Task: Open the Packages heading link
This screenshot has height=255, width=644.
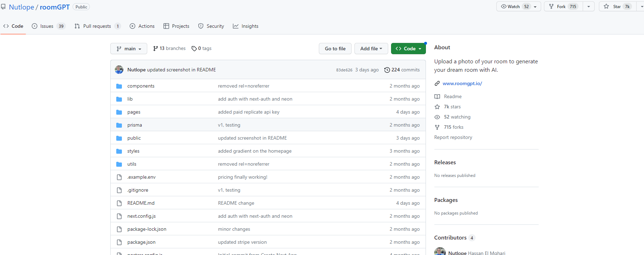Action: pos(446,200)
